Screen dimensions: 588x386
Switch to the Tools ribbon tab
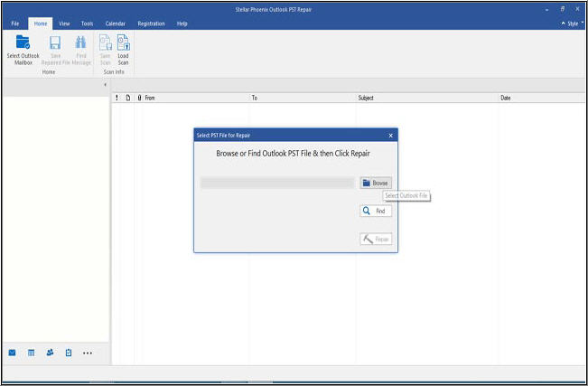pos(87,23)
